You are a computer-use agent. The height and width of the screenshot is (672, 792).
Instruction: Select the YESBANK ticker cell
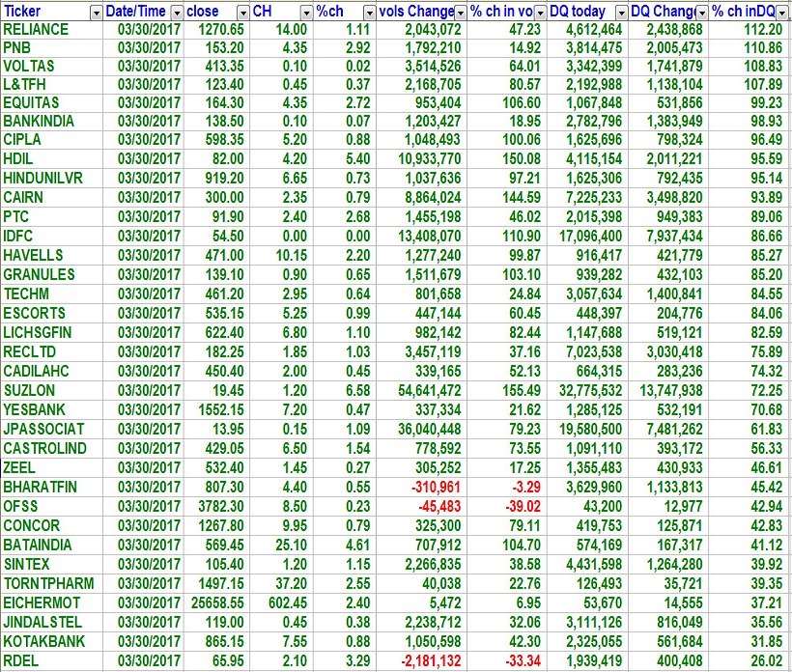click(x=51, y=409)
